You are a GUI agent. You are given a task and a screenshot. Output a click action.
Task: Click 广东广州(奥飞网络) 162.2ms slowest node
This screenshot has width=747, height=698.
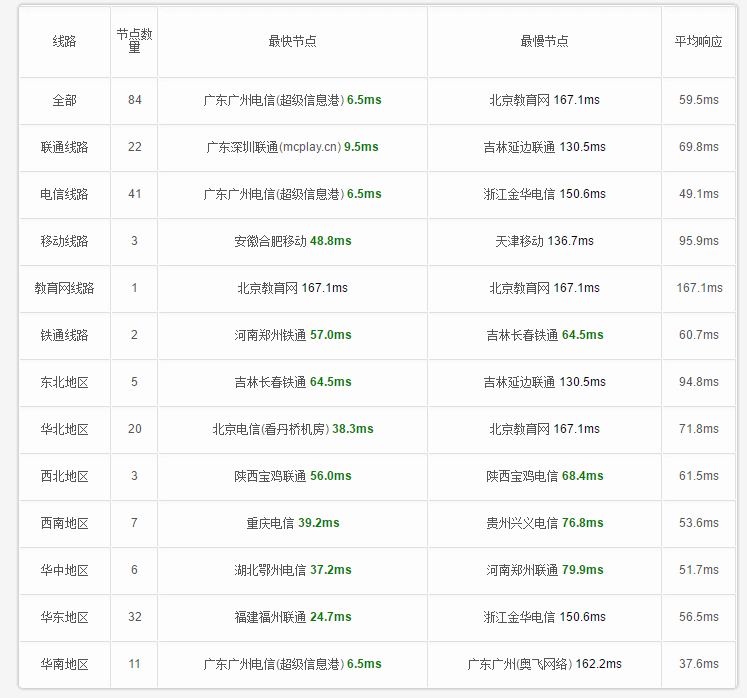pyautogui.click(x=544, y=664)
